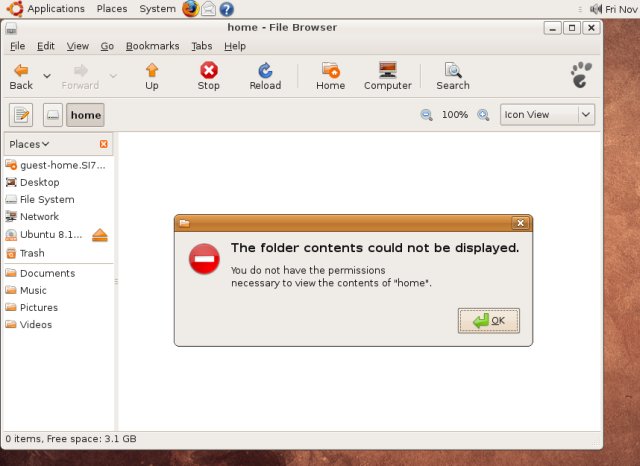Open Ubuntu Applications menu
Viewport: 640px width, 466px height.
(46, 9)
